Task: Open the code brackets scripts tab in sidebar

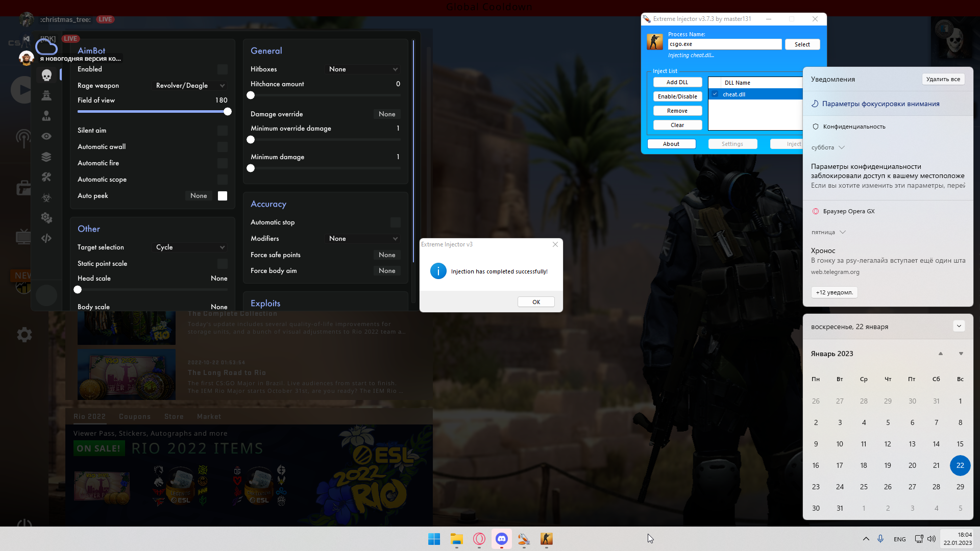Action: pos(46,238)
